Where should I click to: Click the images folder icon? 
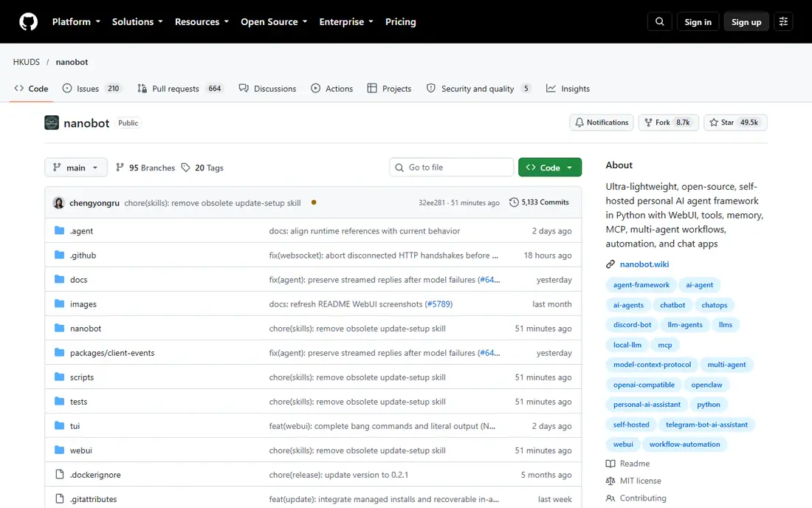pyautogui.click(x=60, y=303)
